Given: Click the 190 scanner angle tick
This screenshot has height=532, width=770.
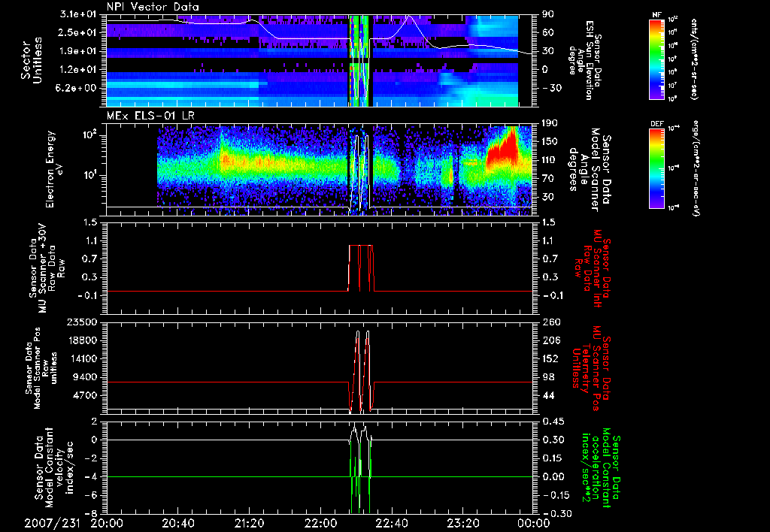Looking at the screenshot, I should (x=550, y=123).
